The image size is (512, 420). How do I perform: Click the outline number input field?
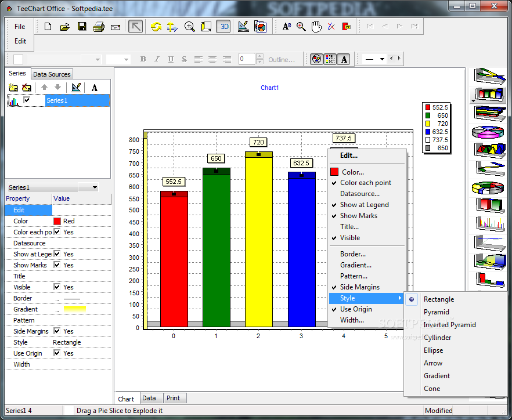coord(247,59)
